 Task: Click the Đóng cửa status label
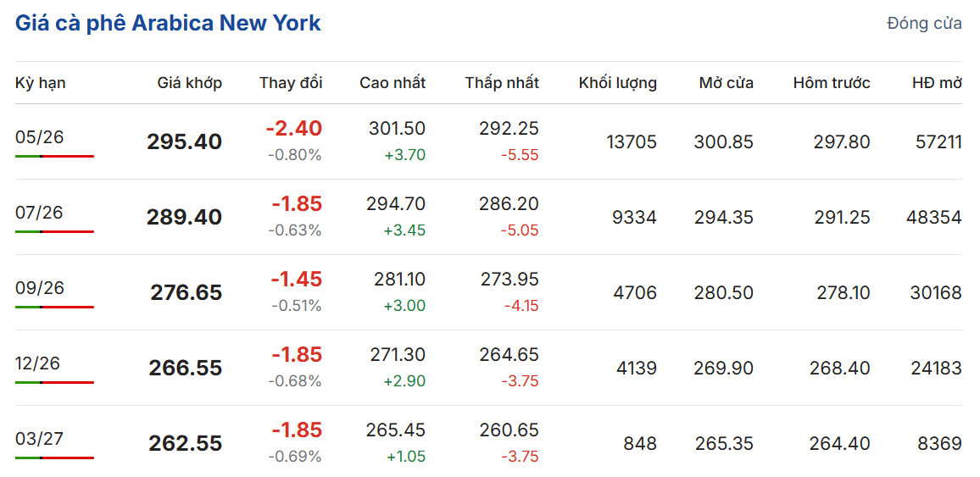924,24
